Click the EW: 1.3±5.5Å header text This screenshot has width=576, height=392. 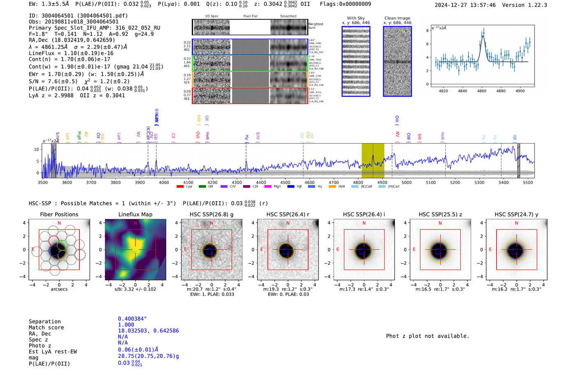tap(49, 4)
